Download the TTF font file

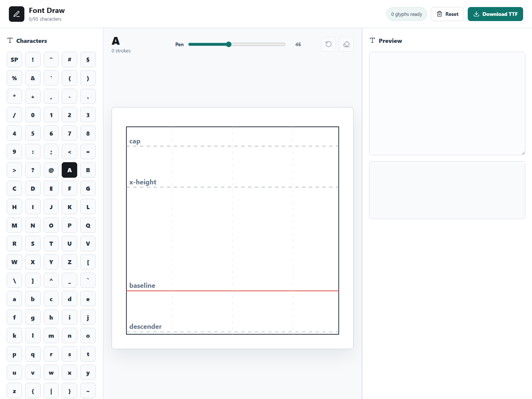[495, 14]
